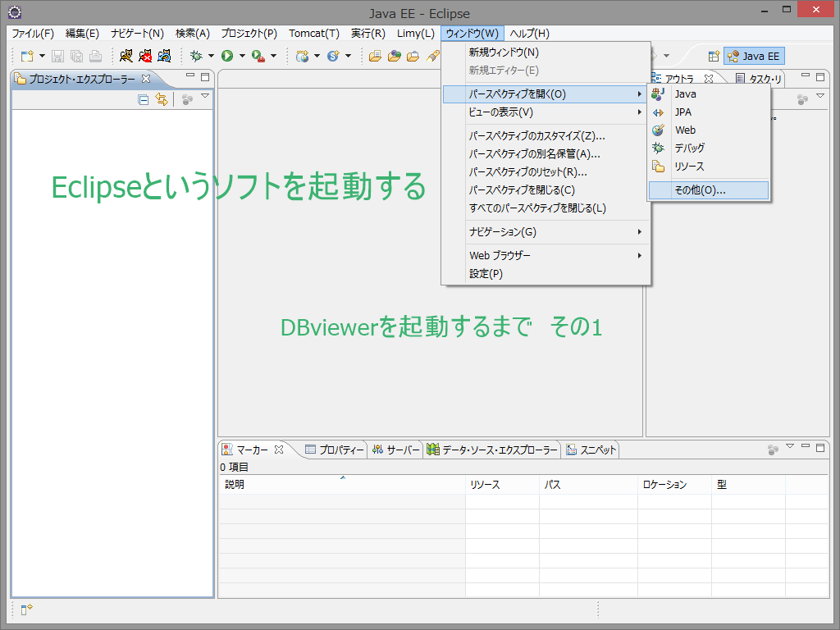Open dropdown beside the servlet S icon
The height and width of the screenshot is (630, 840).
[348, 56]
